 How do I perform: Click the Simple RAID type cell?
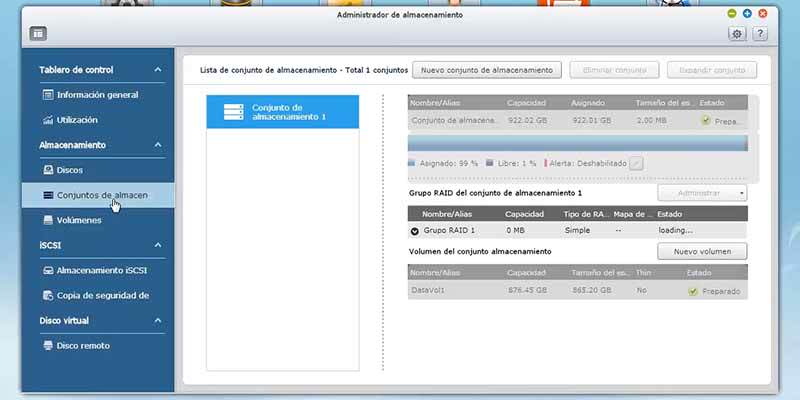click(577, 231)
